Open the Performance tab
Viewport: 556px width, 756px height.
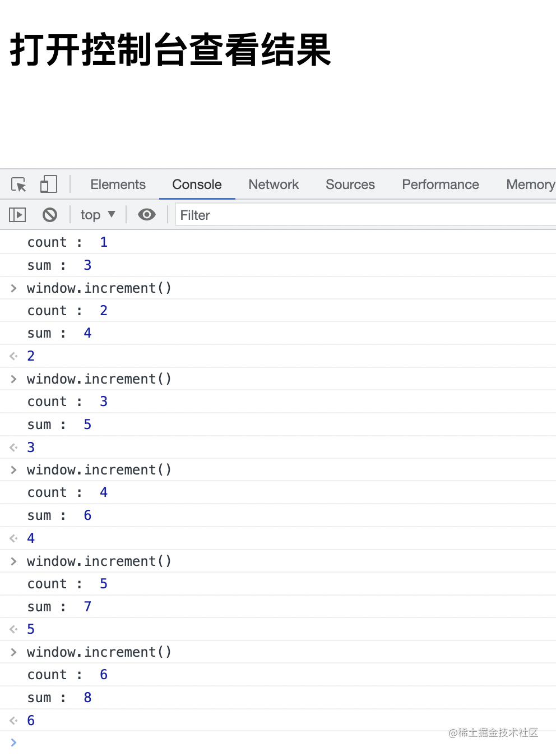tap(441, 185)
